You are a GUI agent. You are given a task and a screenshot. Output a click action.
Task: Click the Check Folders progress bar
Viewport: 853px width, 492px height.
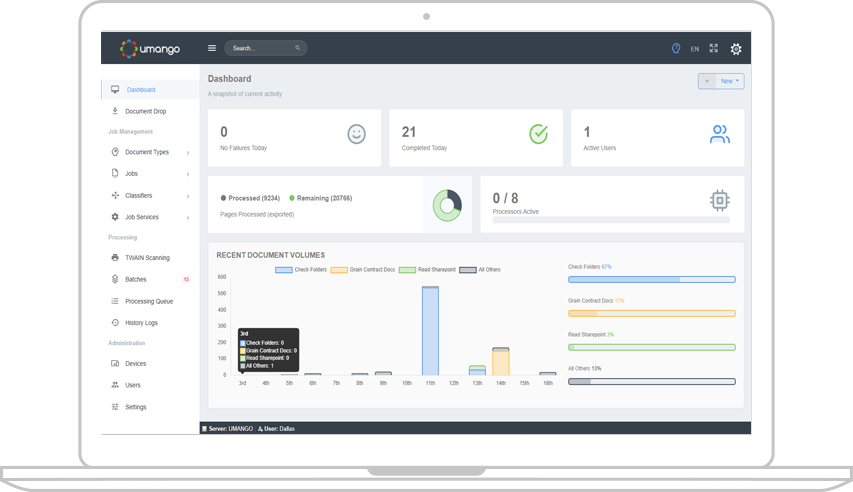[x=651, y=279]
